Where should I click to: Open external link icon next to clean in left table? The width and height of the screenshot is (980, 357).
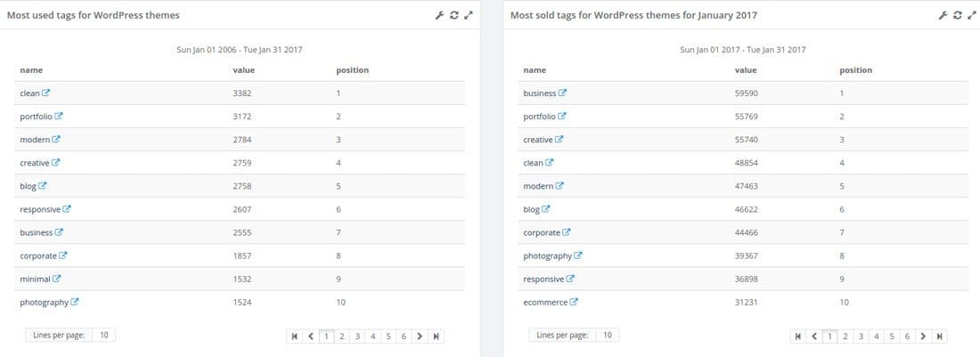[x=45, y=93]
